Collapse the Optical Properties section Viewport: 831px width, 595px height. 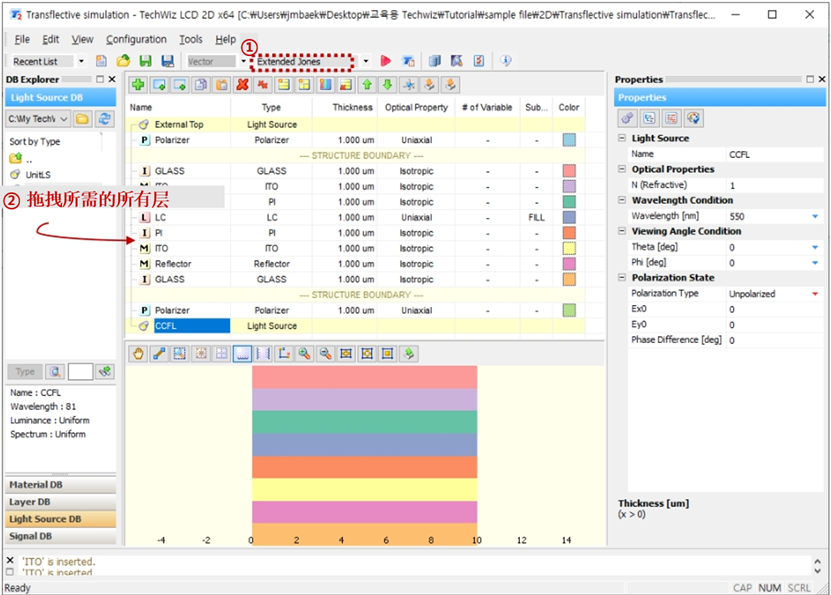pos(622,169)
